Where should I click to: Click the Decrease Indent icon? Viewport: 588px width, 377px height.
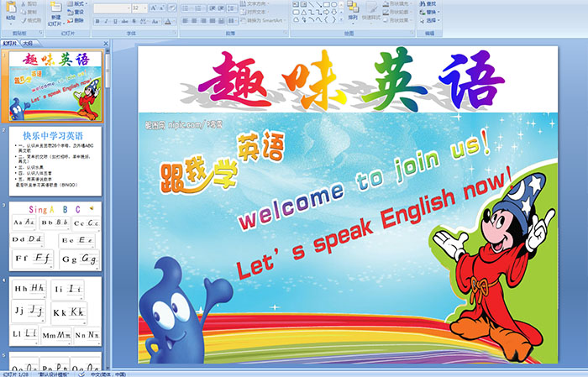point(212,8)
